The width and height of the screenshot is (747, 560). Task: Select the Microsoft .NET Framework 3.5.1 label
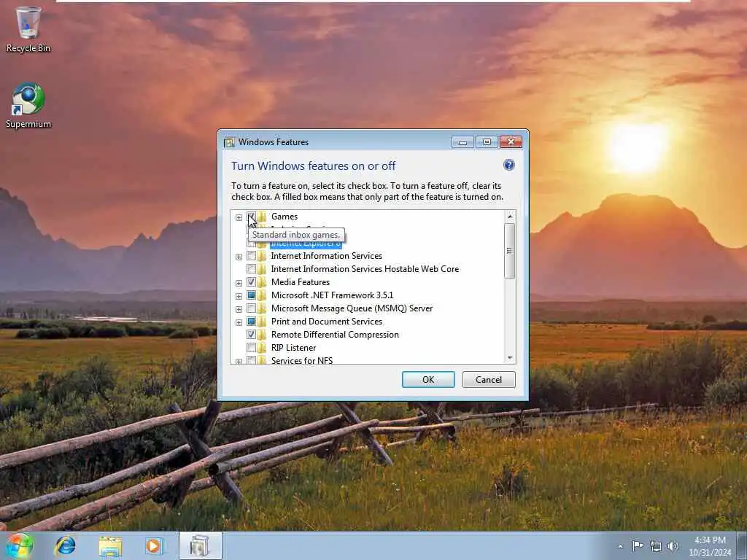click(332, 295)
